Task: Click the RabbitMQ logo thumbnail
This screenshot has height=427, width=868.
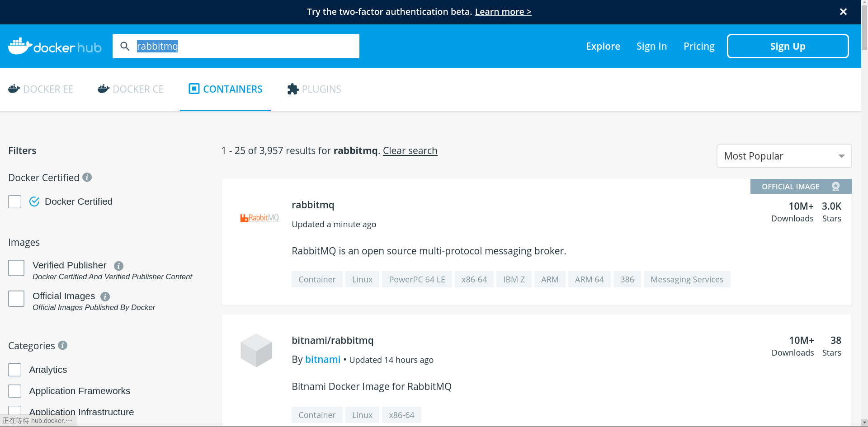Action: (x=259, y=218)
